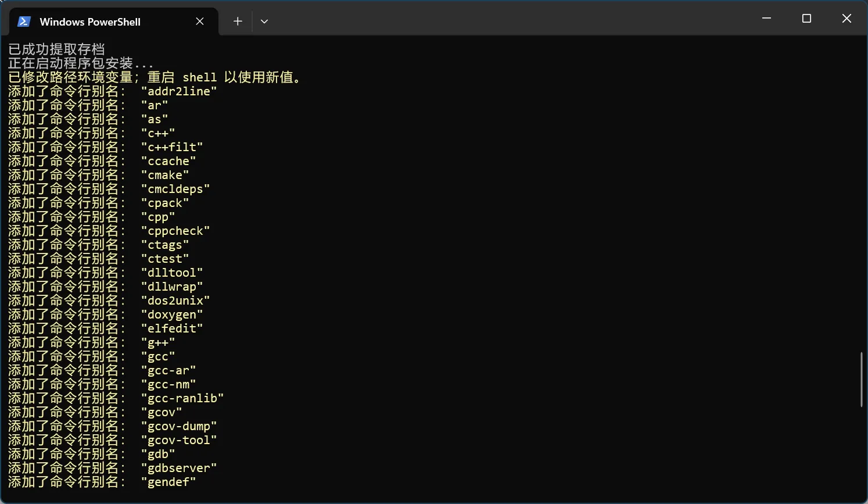Select the Windows PowerShell tab title
The height and width of the screenshot is (504, 868).
pyautogui.click(x=90, y=22)
